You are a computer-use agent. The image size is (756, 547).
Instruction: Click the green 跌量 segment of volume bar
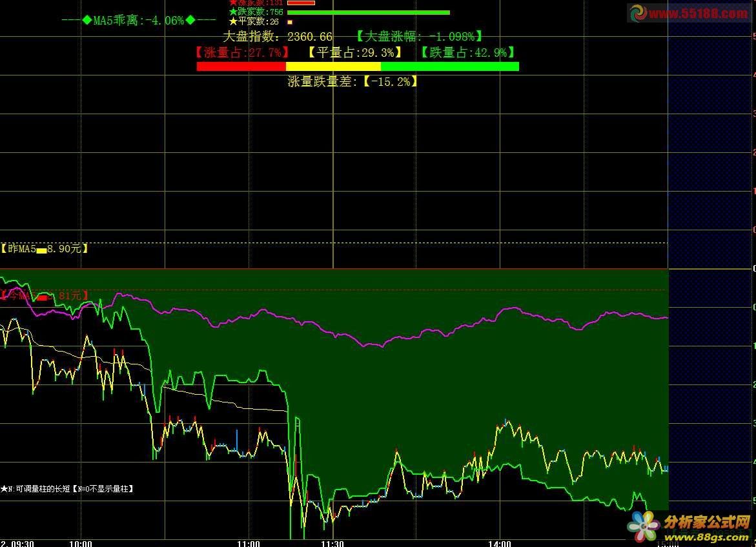[450, 66]
